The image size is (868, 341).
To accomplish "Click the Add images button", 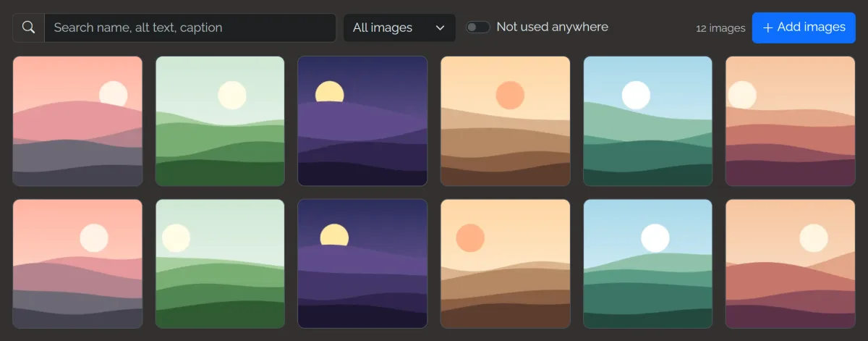I will 804,28.
